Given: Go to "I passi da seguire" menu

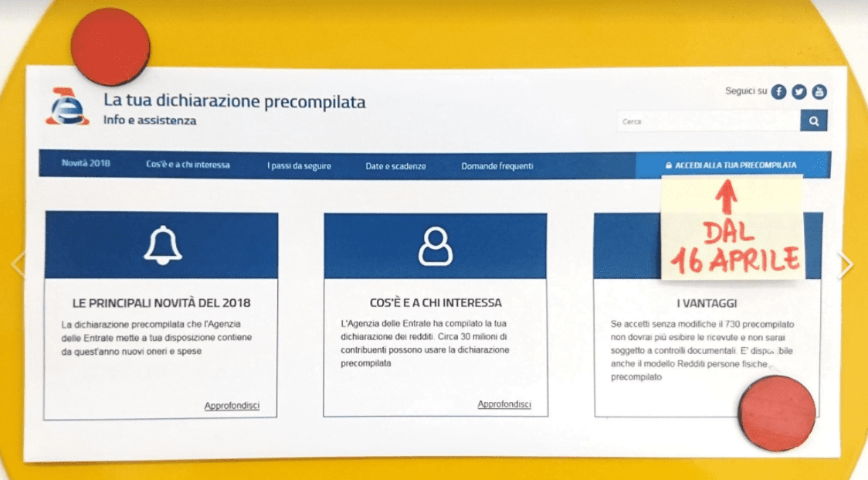Looking at the screenshot, I should point(299,166).
